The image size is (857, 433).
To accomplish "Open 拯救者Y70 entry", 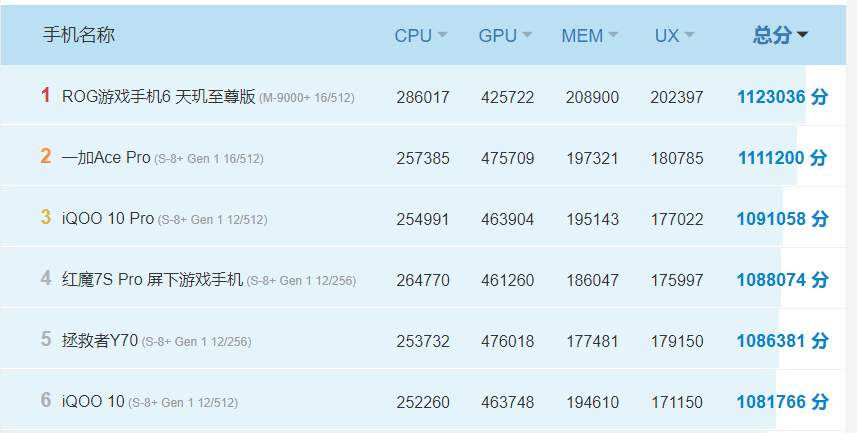I will (99, 341).
